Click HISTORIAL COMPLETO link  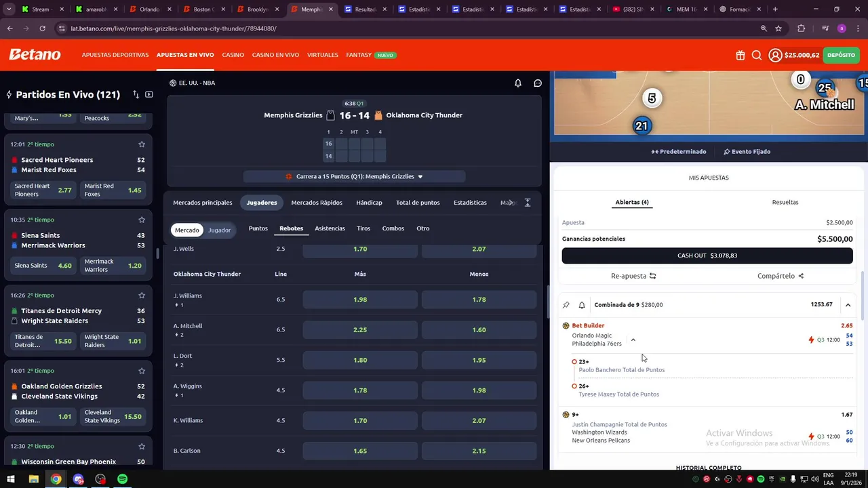[709, 468]
